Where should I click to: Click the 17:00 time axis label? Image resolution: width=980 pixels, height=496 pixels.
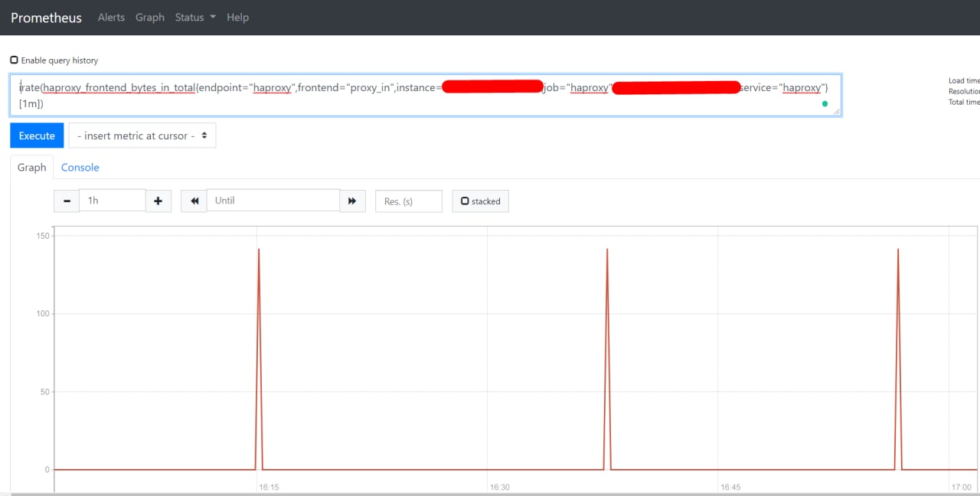(x=961, y=487)
